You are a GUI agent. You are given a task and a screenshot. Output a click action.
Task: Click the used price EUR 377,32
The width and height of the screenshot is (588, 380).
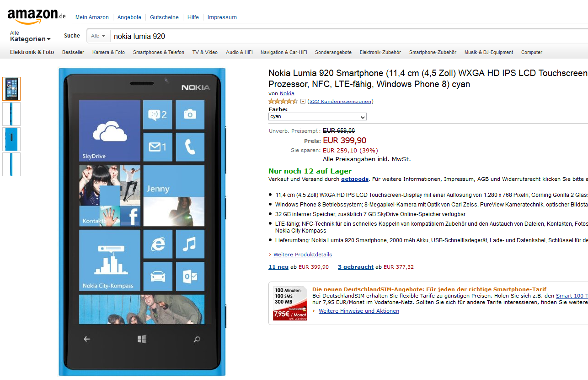pyautogui.click(x=399, y=267)
